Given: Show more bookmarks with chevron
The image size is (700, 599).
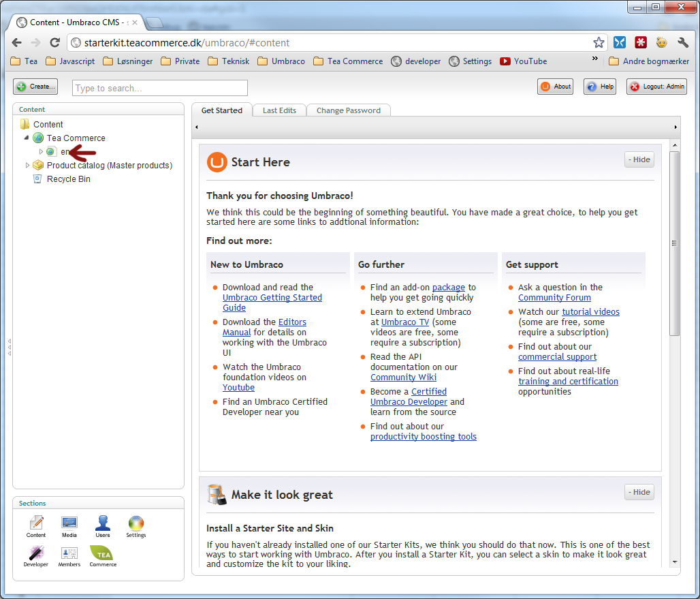Looking at the screenshot, I should coord(595,59).
